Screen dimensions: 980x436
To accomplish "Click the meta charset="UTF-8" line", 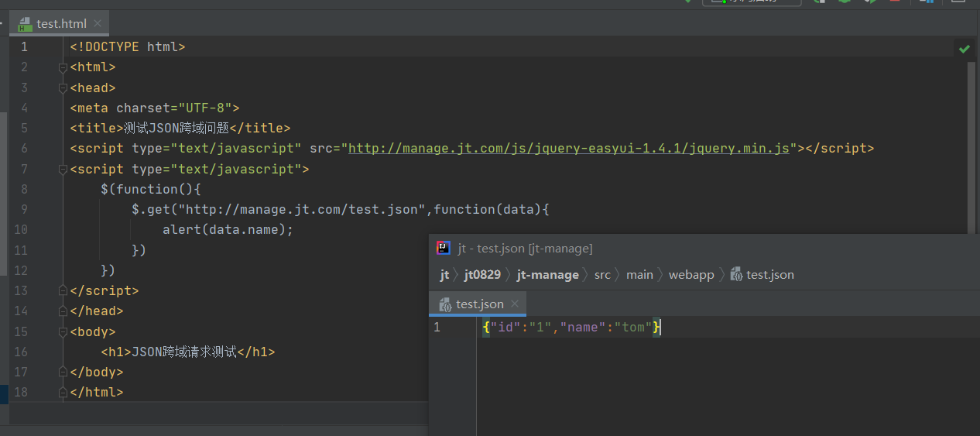I will click(155, 108).
